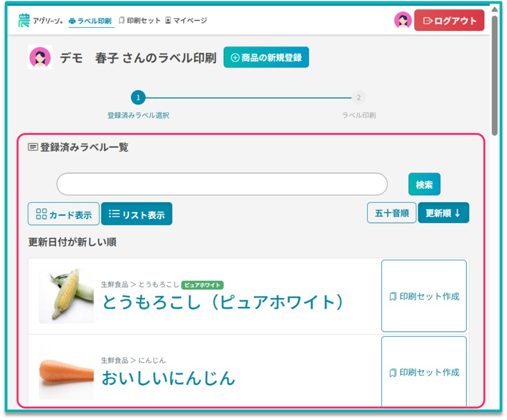
Task: Select step 2 ラベル印刷 circle
Action: tap(358, 97)
